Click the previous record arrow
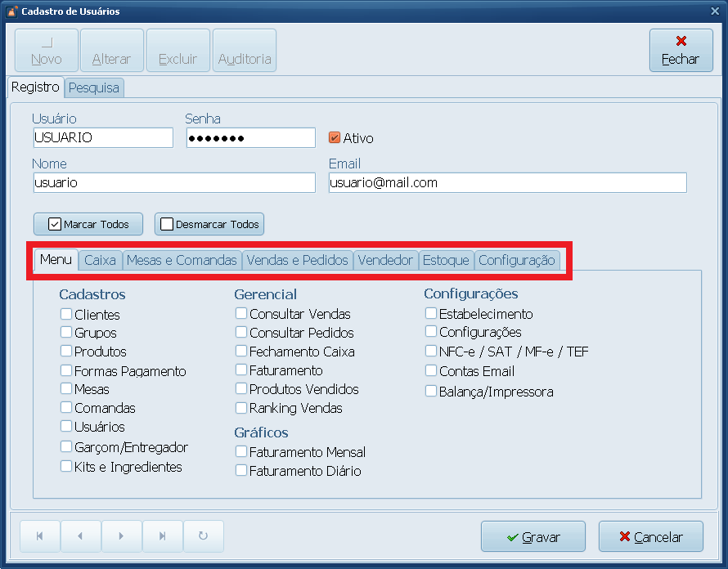Image resolution: width=728 pixels, height=569 pixels. [80, 536]
